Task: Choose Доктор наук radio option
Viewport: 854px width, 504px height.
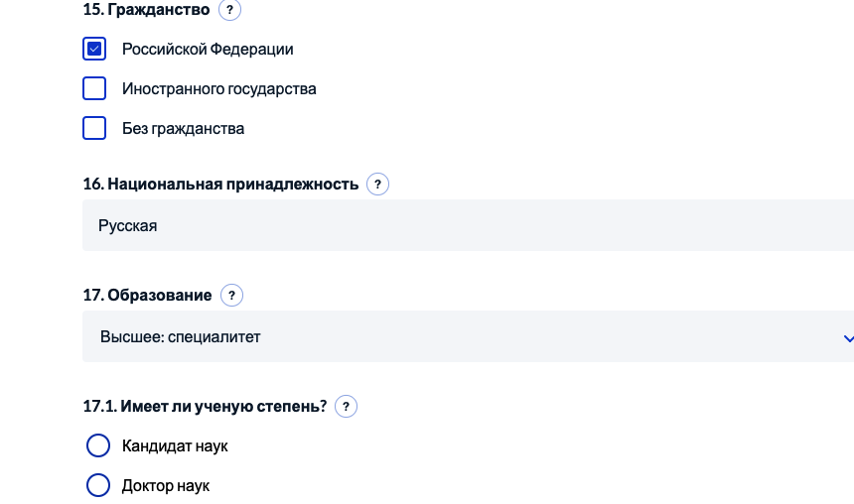Action: 98,485
